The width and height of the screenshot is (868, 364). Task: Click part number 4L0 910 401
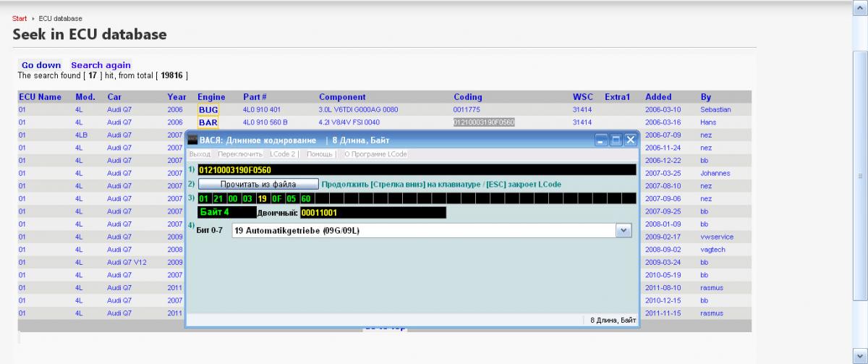261,109
